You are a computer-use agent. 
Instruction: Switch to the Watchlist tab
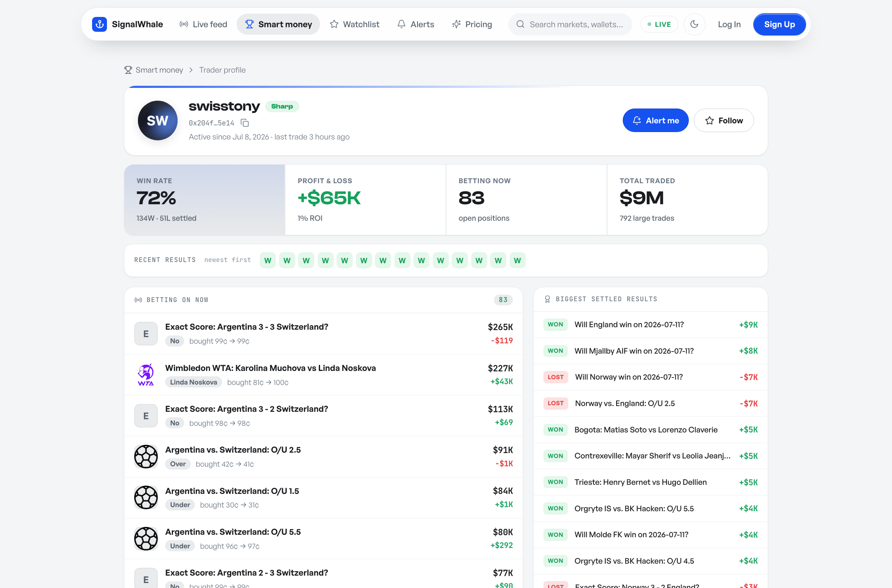tap(355, 24)
